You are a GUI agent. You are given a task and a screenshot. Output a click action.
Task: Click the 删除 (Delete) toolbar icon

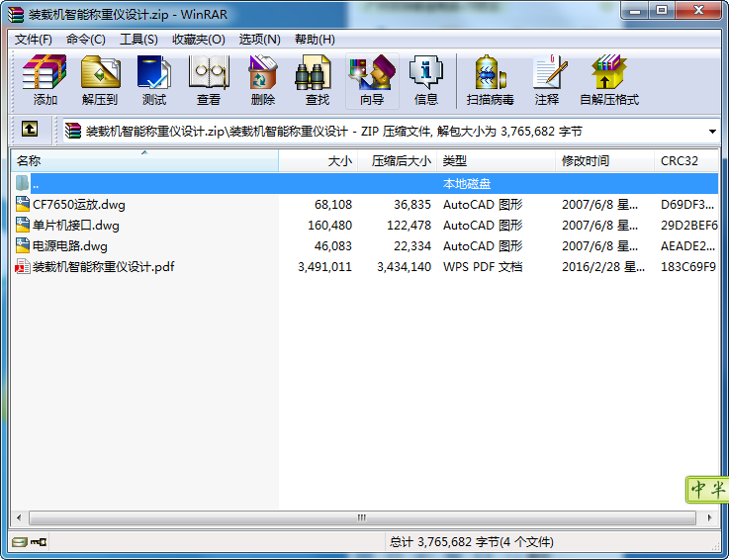[x=263, y=80]
